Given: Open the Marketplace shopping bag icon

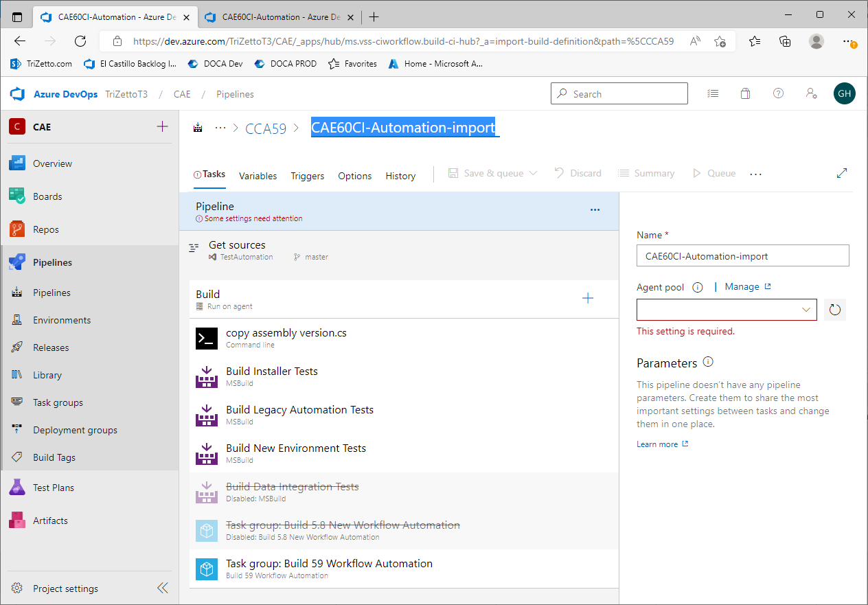Looking at the screenshot, I should (x=745, y=94).
